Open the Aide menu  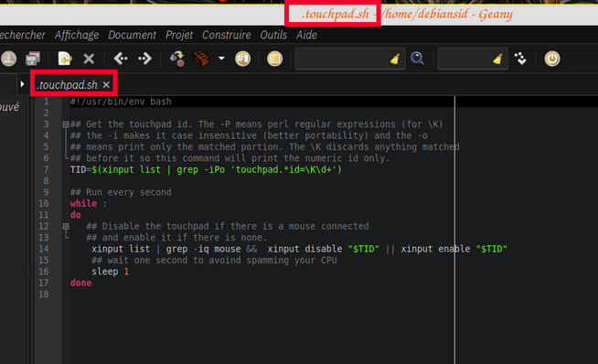click(x=306, y=35)
